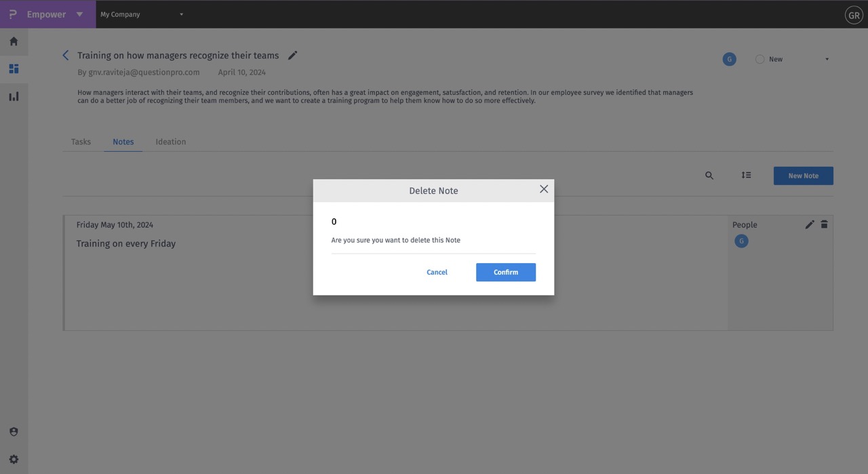Open the My Company dropdown

[180, 14]
